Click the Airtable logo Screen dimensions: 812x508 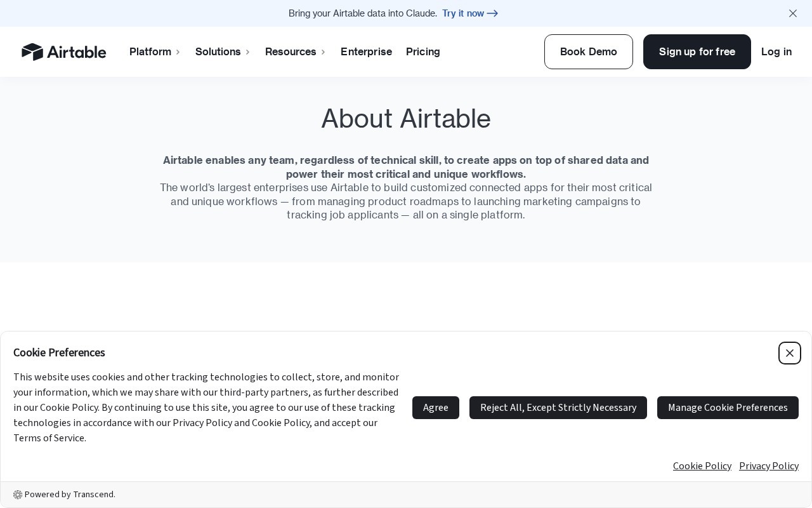(63, 52)
